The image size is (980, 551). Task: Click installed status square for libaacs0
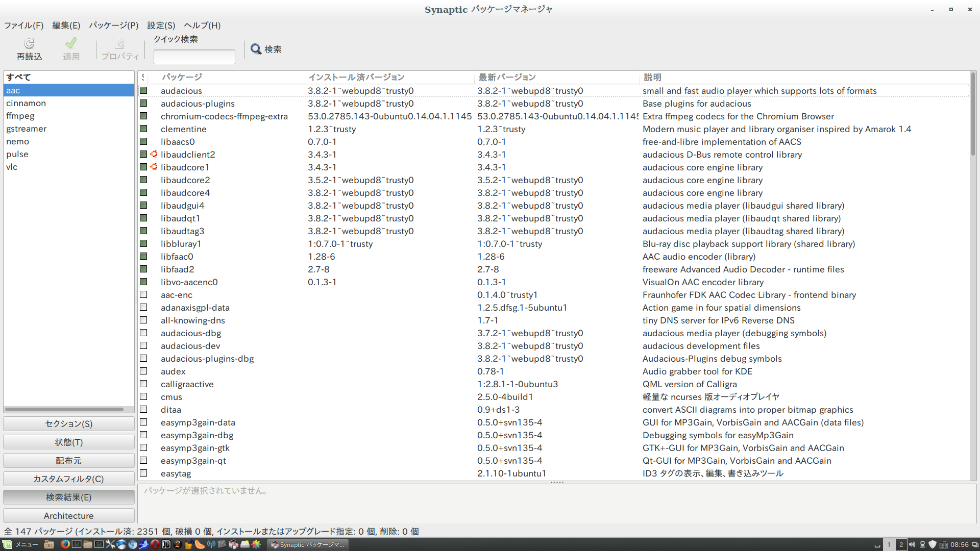tap(143, 141)
